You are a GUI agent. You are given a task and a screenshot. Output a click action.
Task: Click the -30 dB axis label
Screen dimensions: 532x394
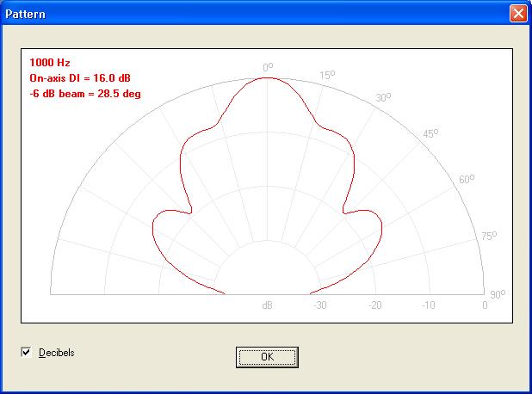(x=320, y=305)
